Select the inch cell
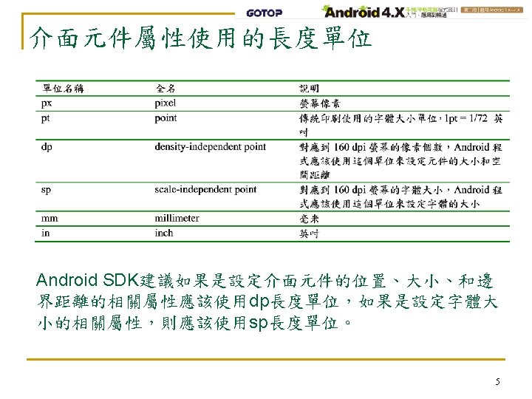This screenshot has width=532, height=399. [164, 233]
